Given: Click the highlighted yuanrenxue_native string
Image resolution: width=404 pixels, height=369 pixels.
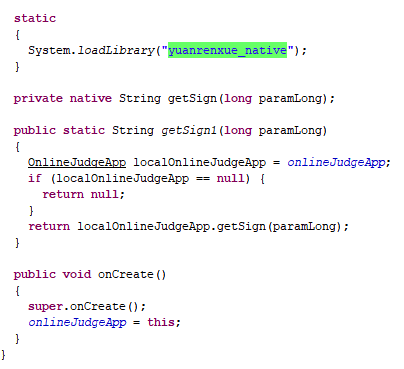Looking at the screenshot, I should coord(227,50).
